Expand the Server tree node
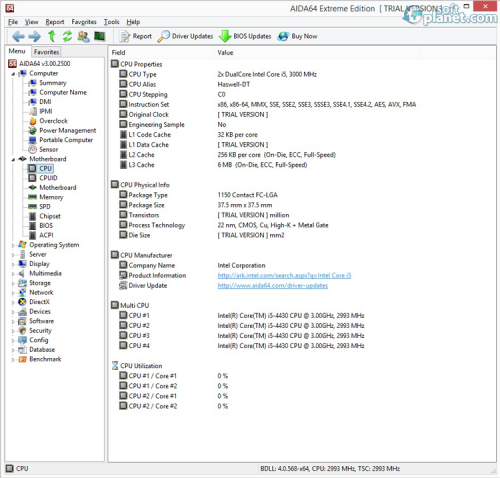 point(13,255)
